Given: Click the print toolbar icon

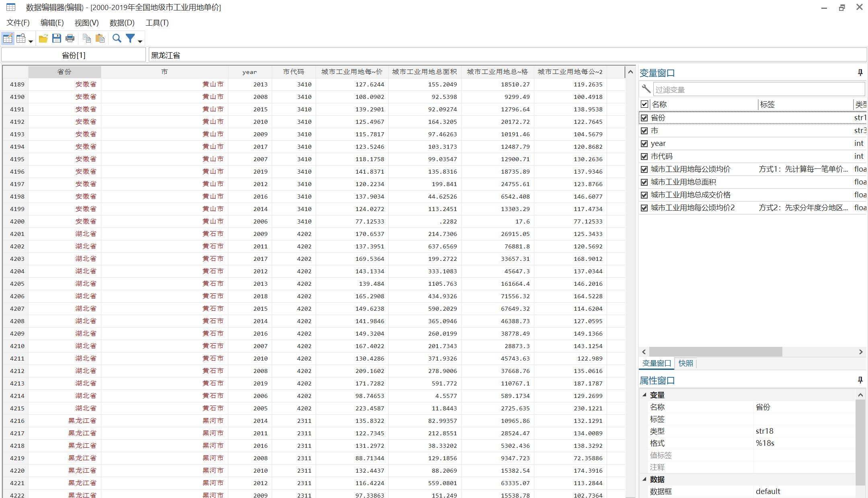Looking at the screenshot, I should coord(70,39).
